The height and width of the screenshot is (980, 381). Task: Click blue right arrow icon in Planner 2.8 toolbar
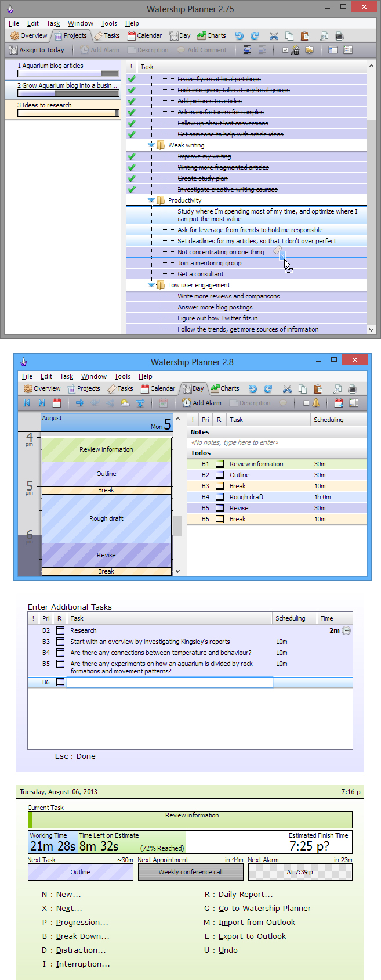(79, 403)
